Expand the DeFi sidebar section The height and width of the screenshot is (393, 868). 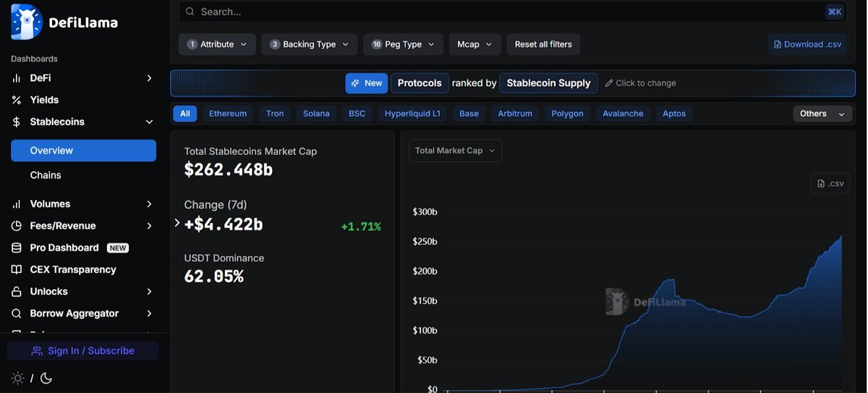(149, 78)
